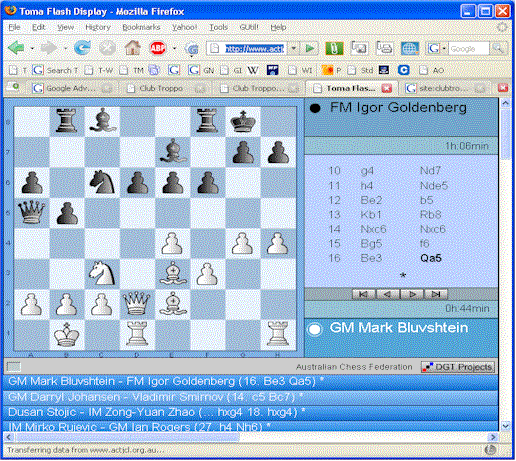Open the Dusan Stojic - Zhao game row

click(251, 412)
